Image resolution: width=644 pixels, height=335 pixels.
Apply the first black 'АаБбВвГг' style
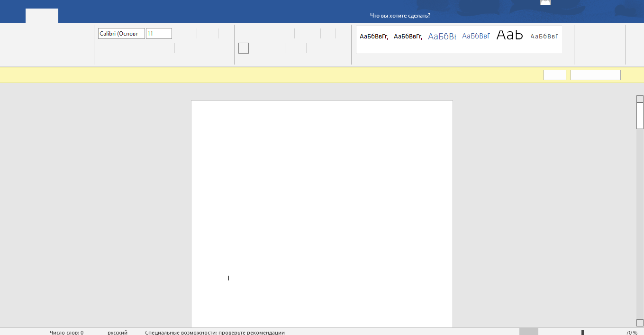[373, 37]
